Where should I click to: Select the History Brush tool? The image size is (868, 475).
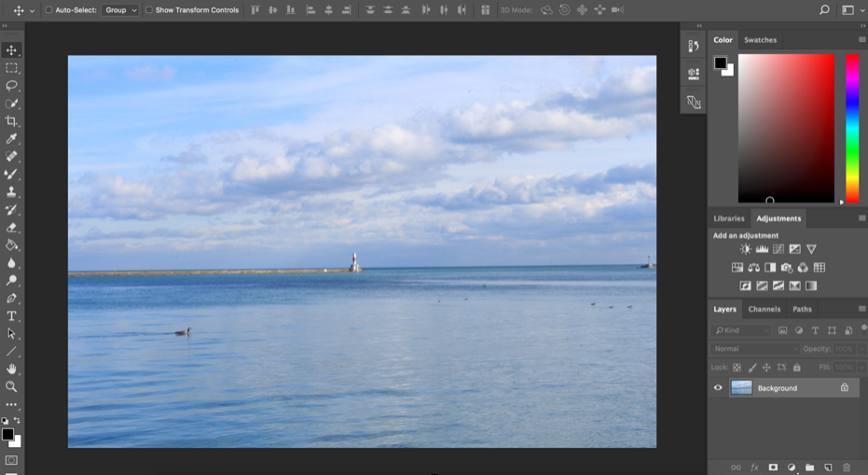tap(11, 210)
